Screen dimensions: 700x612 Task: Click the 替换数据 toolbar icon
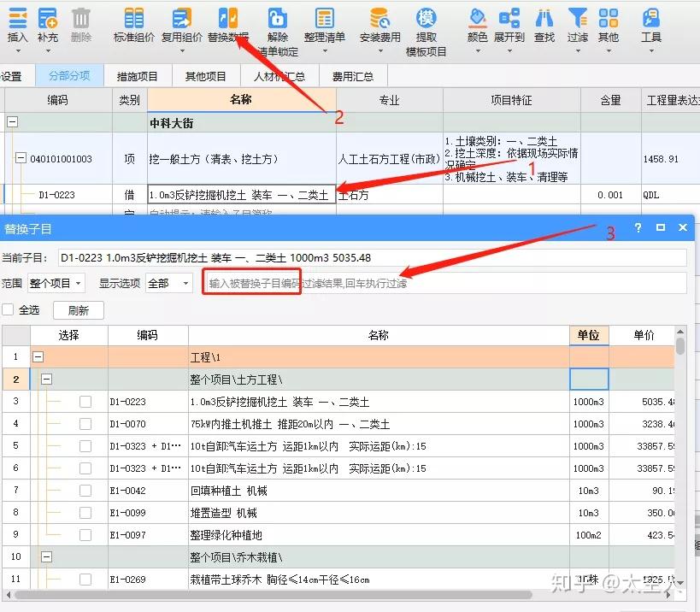[228, 18]
